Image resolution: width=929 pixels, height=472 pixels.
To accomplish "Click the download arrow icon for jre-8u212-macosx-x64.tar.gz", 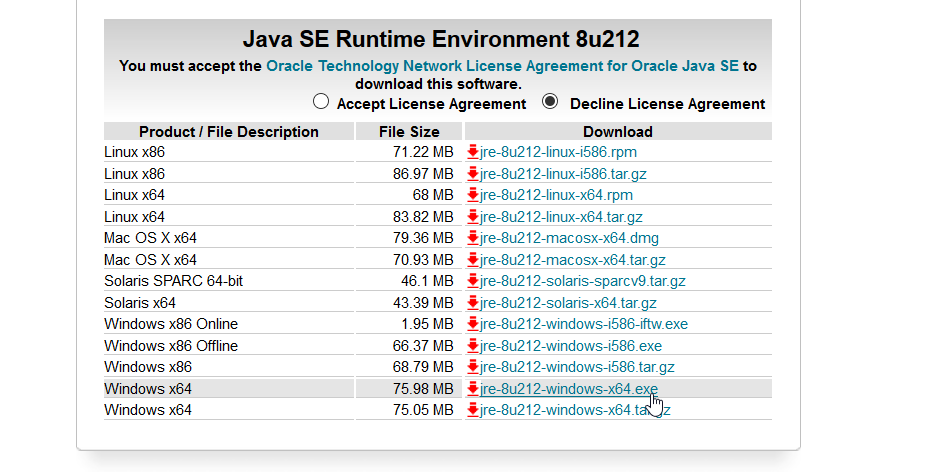I will (x=472, y=260).
